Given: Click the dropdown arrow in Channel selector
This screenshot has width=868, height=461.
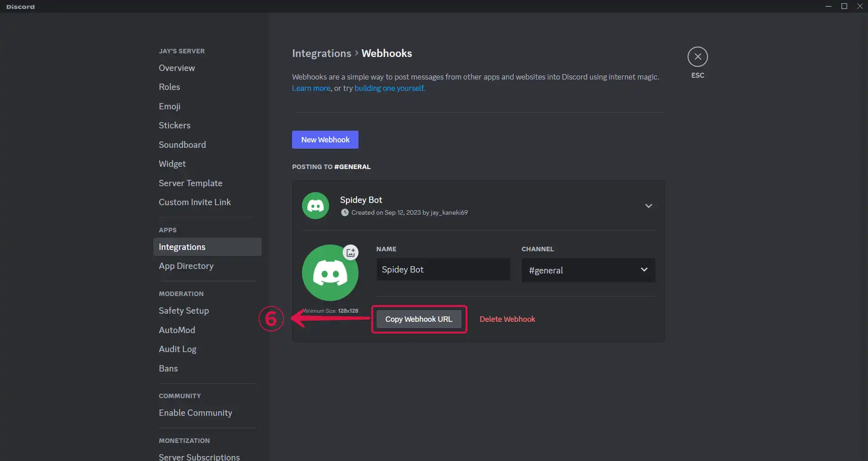Looking at the screenshot, I should [644, 270].
